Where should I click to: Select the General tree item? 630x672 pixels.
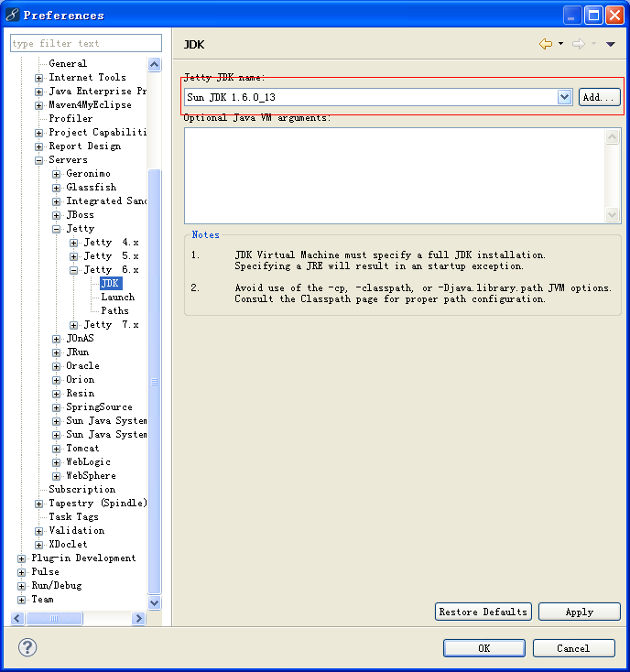pos(68,63)
